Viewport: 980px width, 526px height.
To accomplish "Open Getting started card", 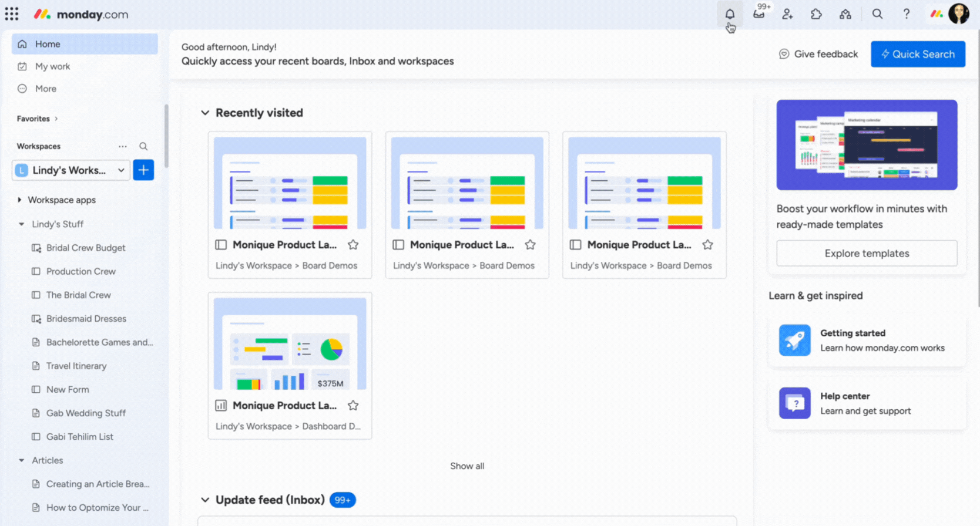I will click(x=867, y=340).
